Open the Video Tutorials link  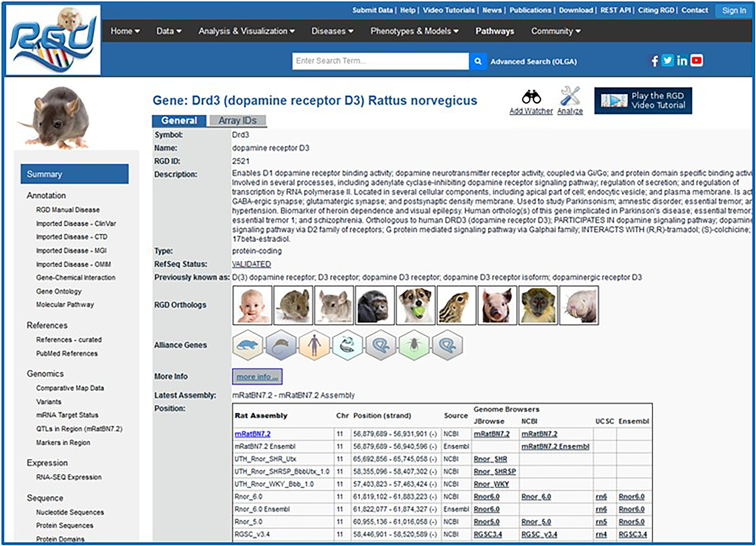point(449,10)
